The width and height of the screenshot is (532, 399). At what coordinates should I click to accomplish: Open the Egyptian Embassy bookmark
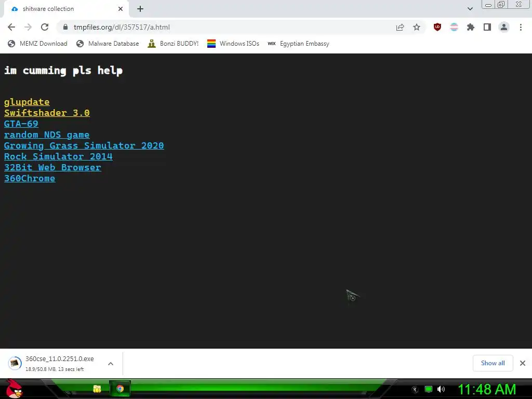[299, 44]
